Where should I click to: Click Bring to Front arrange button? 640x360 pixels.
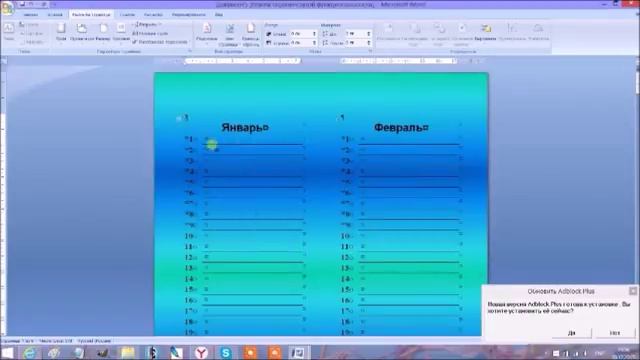click(x=415, y=34)
